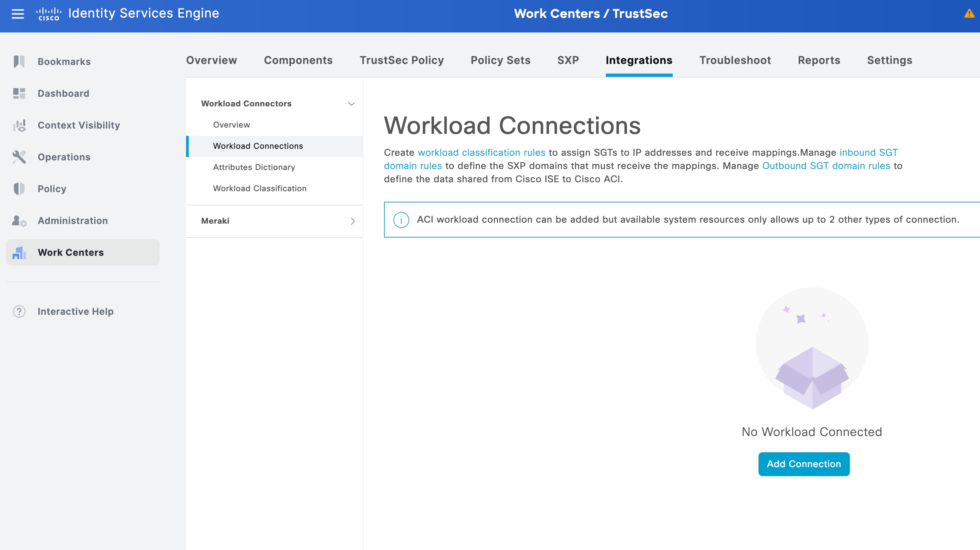
Task: Click the Administration user-gear icon
Action: [19, 221]
